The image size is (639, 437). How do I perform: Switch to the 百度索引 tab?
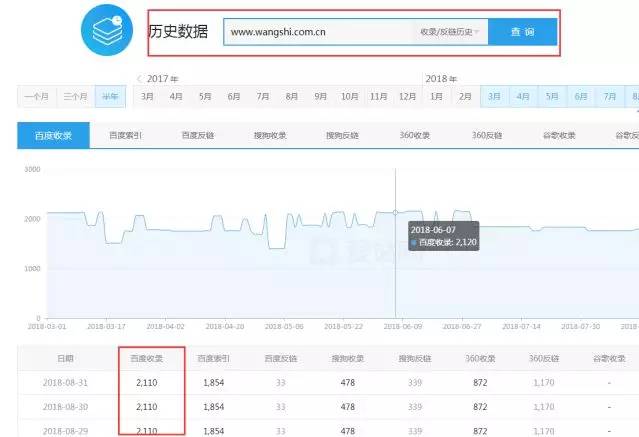tap(125, 135)
